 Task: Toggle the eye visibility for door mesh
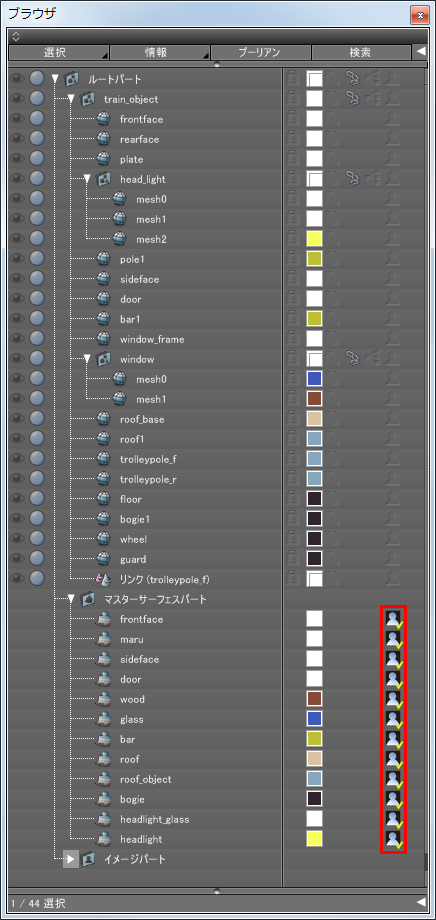point(18,299)
